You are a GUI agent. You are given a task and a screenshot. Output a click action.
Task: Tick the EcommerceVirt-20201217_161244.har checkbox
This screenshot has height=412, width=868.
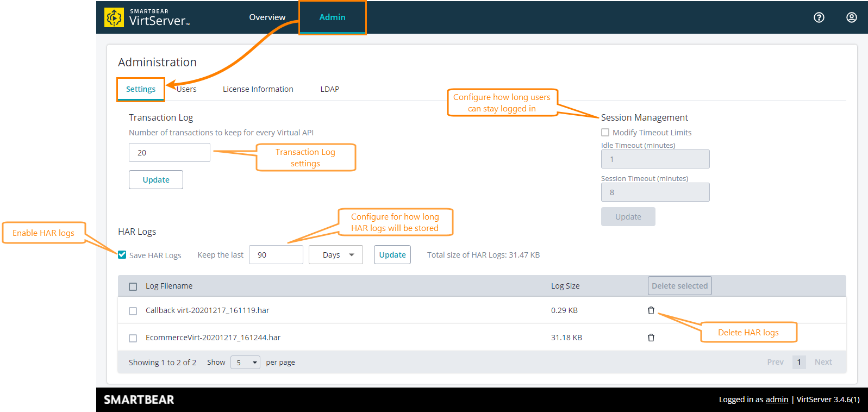(x=133, y=338)
